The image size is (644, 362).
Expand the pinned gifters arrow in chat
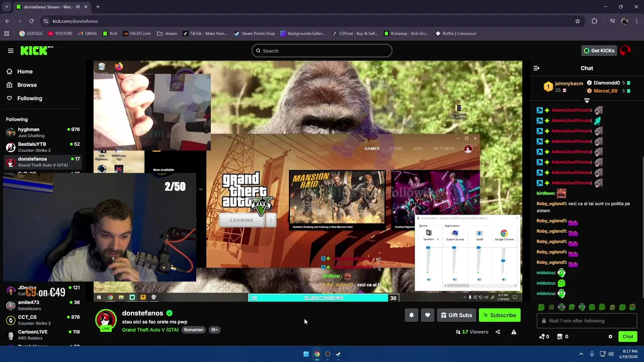[x=587, y=101]
